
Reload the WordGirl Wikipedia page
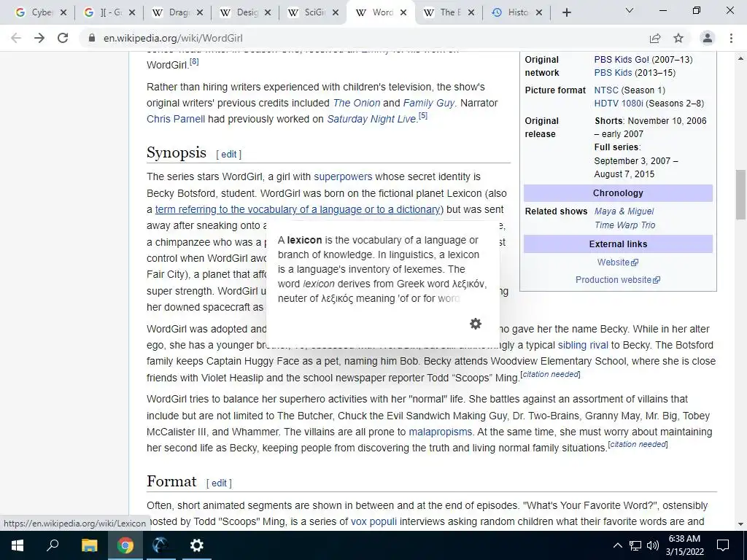coord(63,38)
